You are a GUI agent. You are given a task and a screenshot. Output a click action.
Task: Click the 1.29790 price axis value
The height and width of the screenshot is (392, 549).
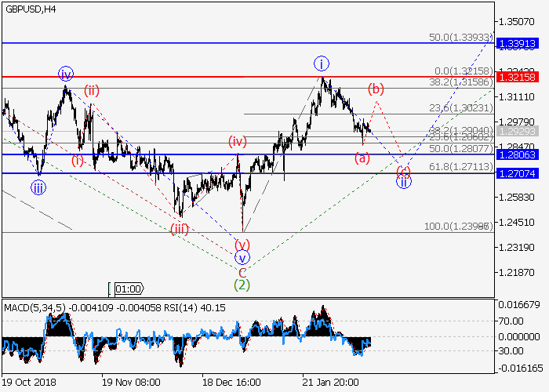516,122
